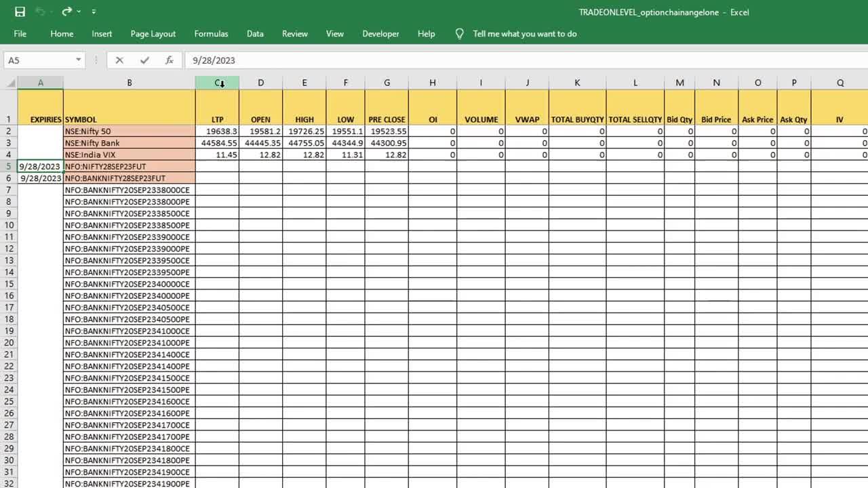Click the Insert Function fx icon
The width and height of the screenshot is (868, 488).
[x=170, y=60]
